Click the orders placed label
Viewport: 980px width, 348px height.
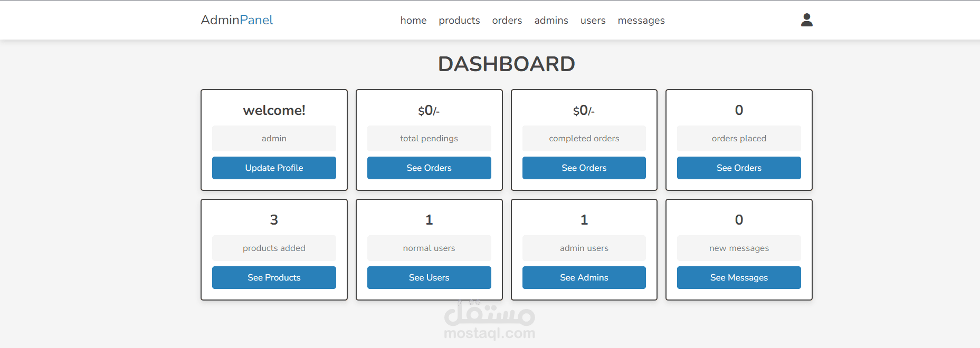tap(739, 138)
